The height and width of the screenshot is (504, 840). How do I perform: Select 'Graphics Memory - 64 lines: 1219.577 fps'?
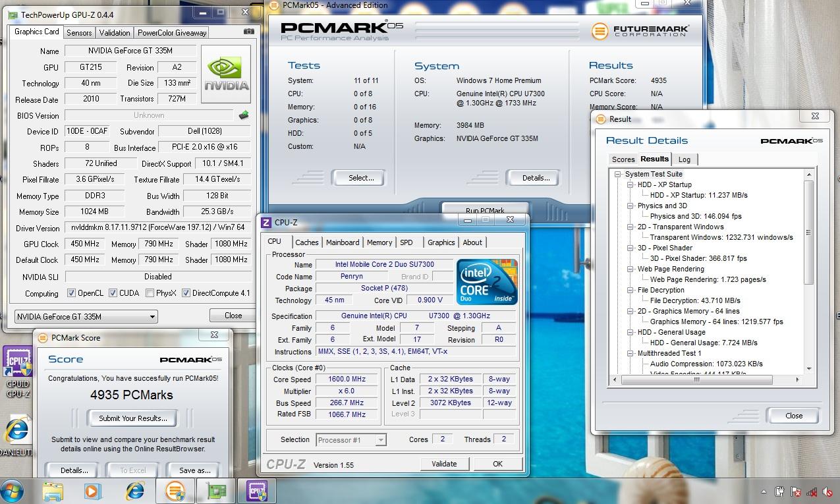tap(717, 322)
